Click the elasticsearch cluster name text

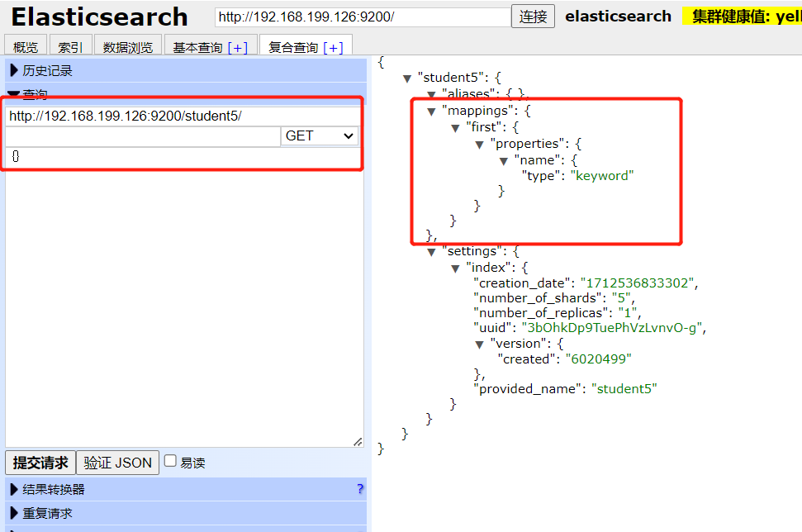[x=618, y=17]
